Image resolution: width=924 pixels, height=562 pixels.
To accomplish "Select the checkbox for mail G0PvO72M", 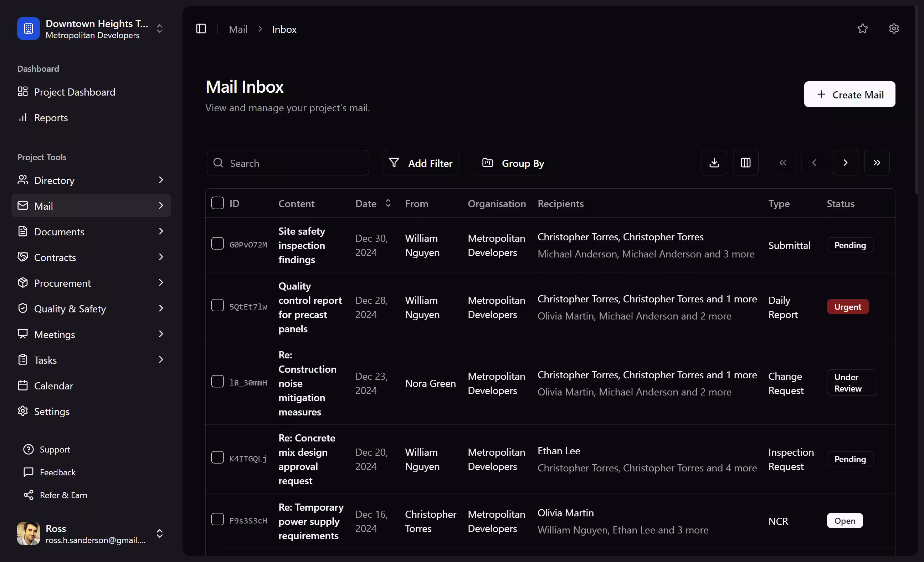I will (x=217, y=243).
